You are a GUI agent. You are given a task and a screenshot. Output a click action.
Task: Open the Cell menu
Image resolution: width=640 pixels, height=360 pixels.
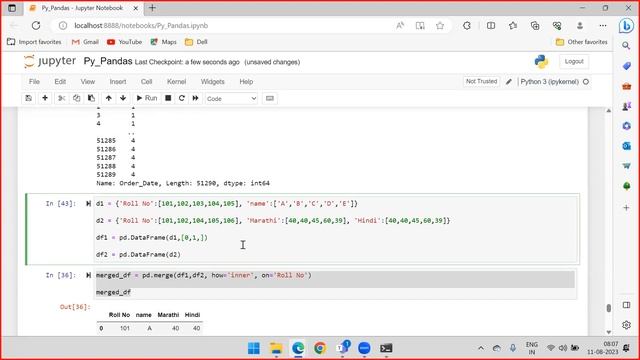[x=147, y=82]
